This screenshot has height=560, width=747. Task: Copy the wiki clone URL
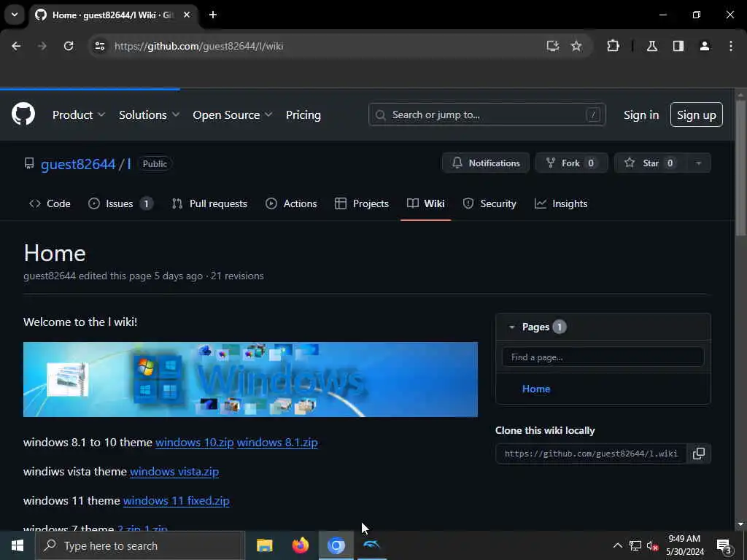pyautogui.click(x=698, y=454)
